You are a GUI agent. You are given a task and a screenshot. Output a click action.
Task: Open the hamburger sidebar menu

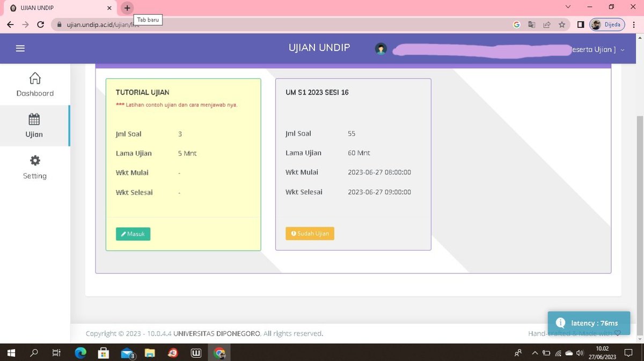click(20, 48)
